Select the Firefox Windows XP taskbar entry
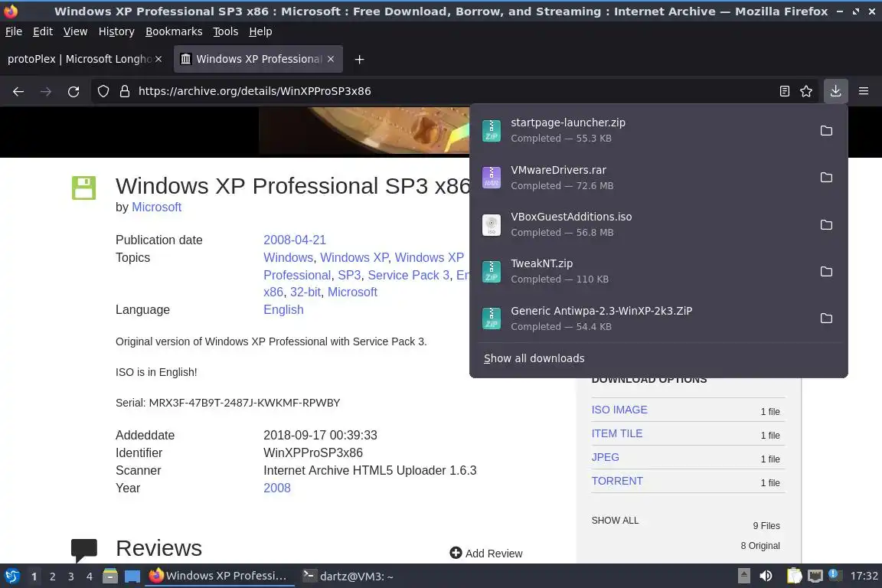882x588 pixels. 220,577
